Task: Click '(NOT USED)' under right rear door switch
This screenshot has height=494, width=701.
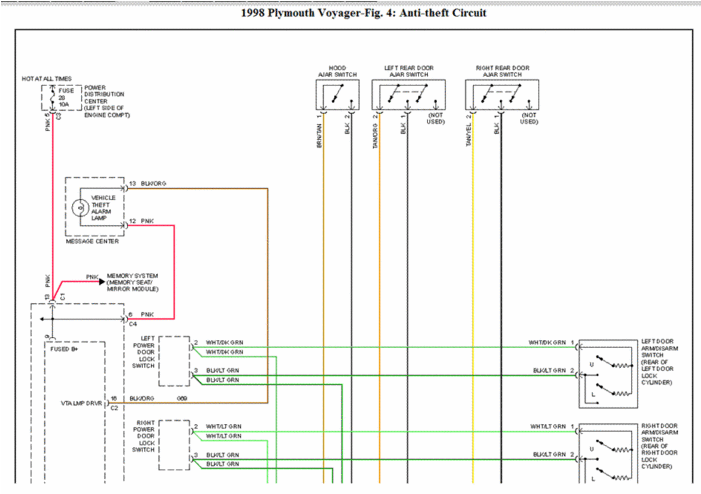Action: pyautogui.click(x=529, y=118)
